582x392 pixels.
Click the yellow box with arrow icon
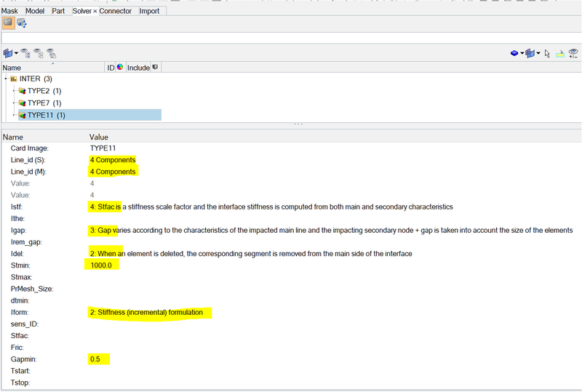[560, 54]
